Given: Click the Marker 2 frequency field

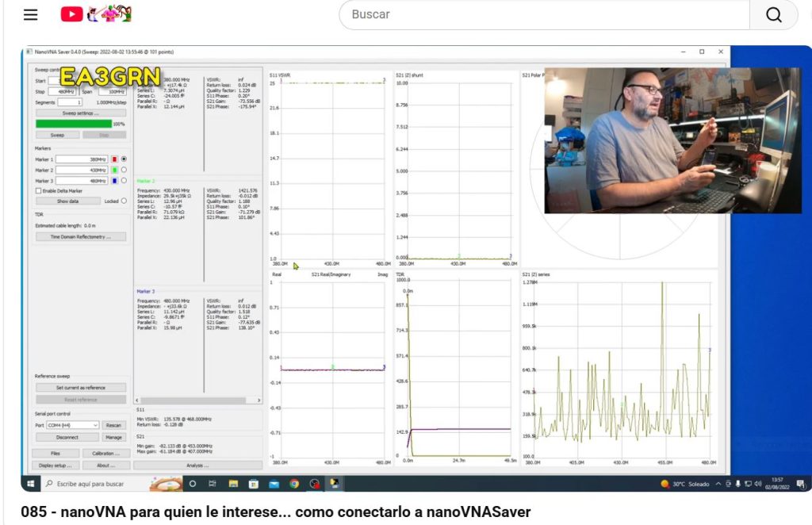Looking at the screenshot, I should 82,170.
